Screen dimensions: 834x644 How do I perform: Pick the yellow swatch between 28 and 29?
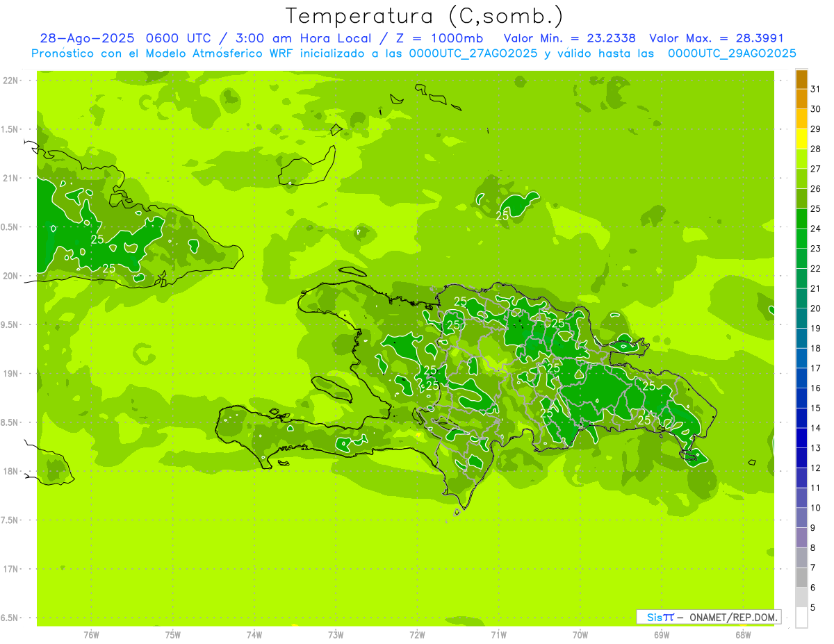(x=801, y=139)
